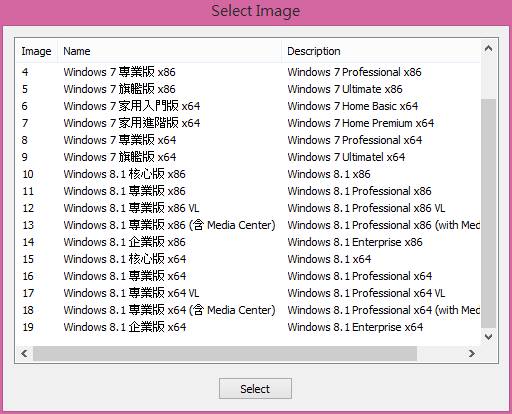The image size is (512, 414).
Task: Click the horizontal scroll right arrow
Action: [471, 353]
